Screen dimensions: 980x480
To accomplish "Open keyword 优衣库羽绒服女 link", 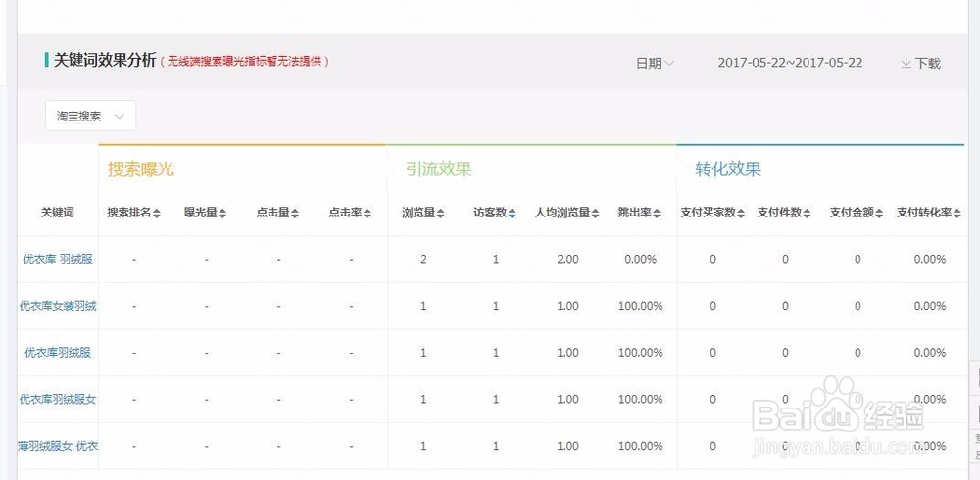I will [58, 399].
